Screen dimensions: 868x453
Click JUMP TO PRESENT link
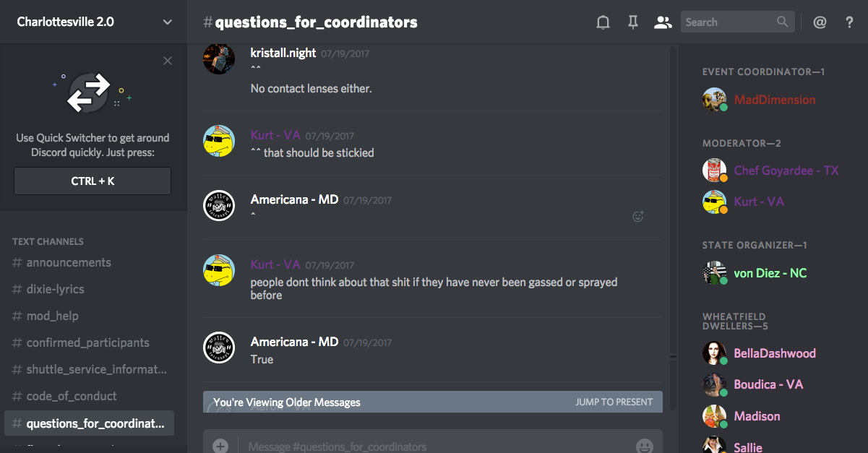click(614, 402)
